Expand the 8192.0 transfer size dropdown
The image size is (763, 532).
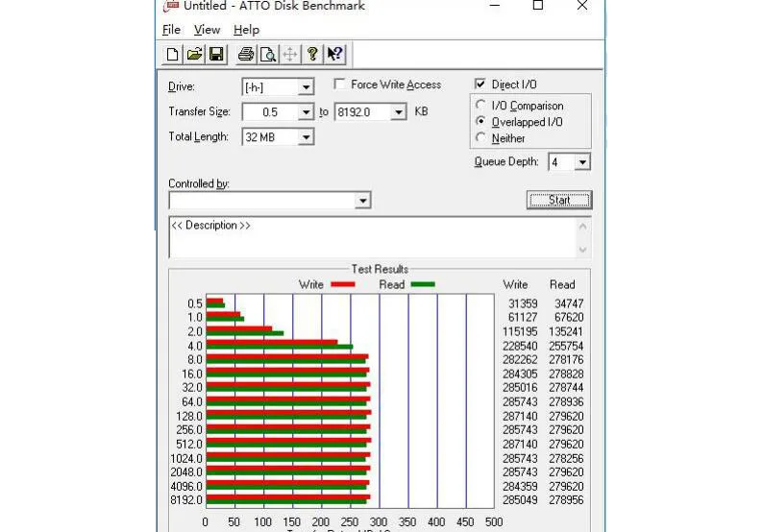398,112
